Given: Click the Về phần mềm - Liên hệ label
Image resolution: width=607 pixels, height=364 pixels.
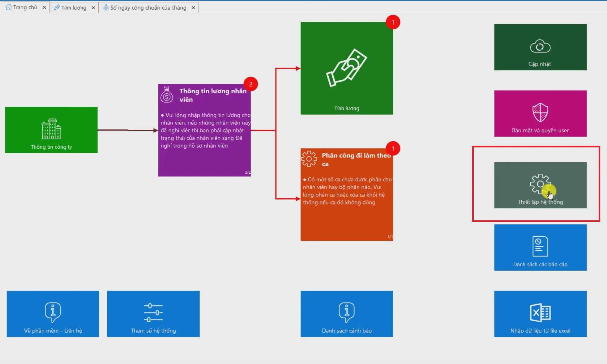Looking at the screenshot, I should tap(53, 331).
